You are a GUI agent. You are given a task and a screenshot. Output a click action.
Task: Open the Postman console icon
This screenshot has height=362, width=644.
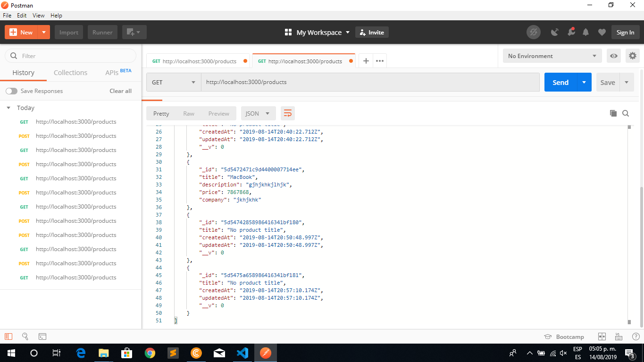(x=42, y=337)
